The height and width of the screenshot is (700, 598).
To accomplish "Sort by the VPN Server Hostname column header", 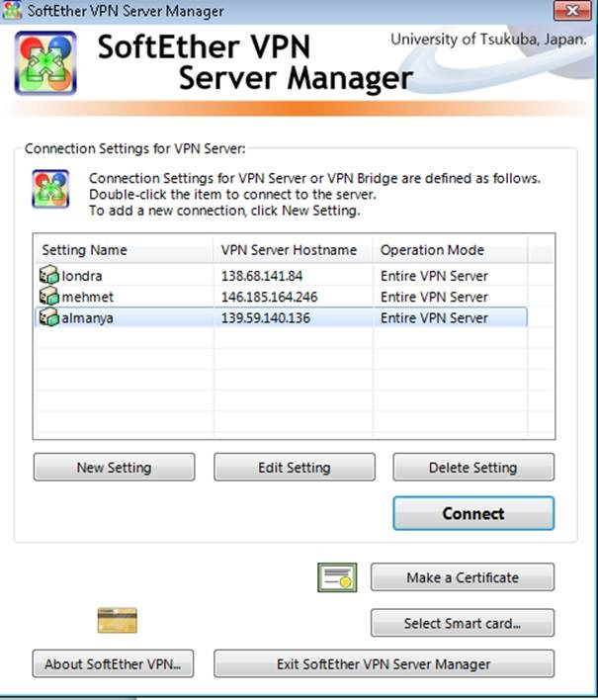I will pyautogui.click(x=293, y=249).
